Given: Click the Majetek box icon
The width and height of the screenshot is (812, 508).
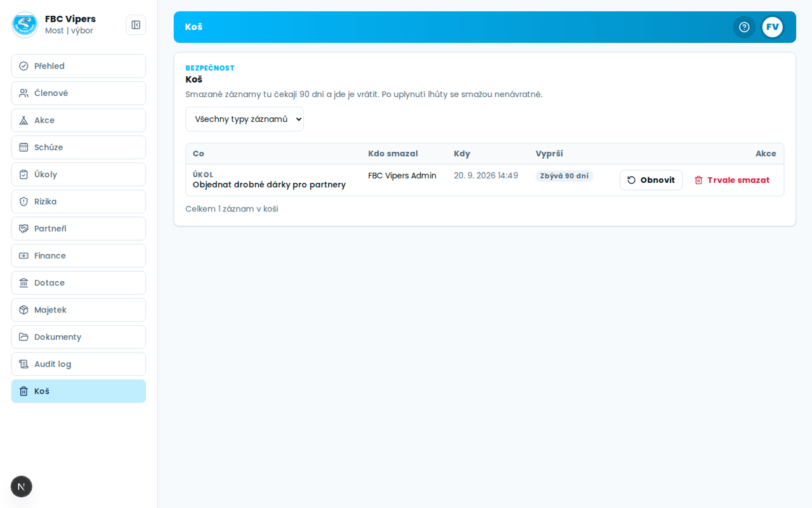Looking at the screenshot, I should pos(23,310).
